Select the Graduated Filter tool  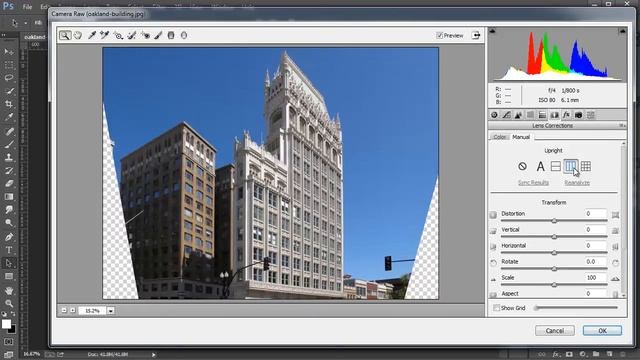(171, 36)
